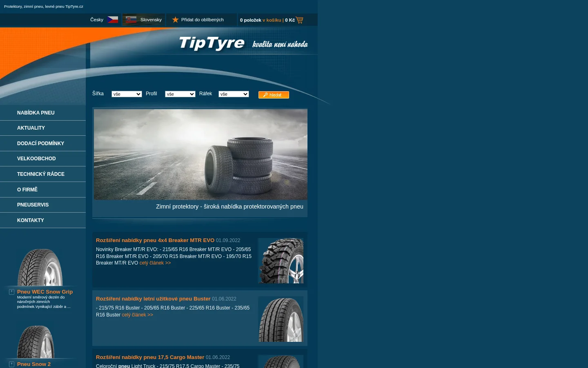Image resolution: width=588 pixels, height=368 pixels.
Task: Switch language to Česky
Action: click(x=97, y=20)
